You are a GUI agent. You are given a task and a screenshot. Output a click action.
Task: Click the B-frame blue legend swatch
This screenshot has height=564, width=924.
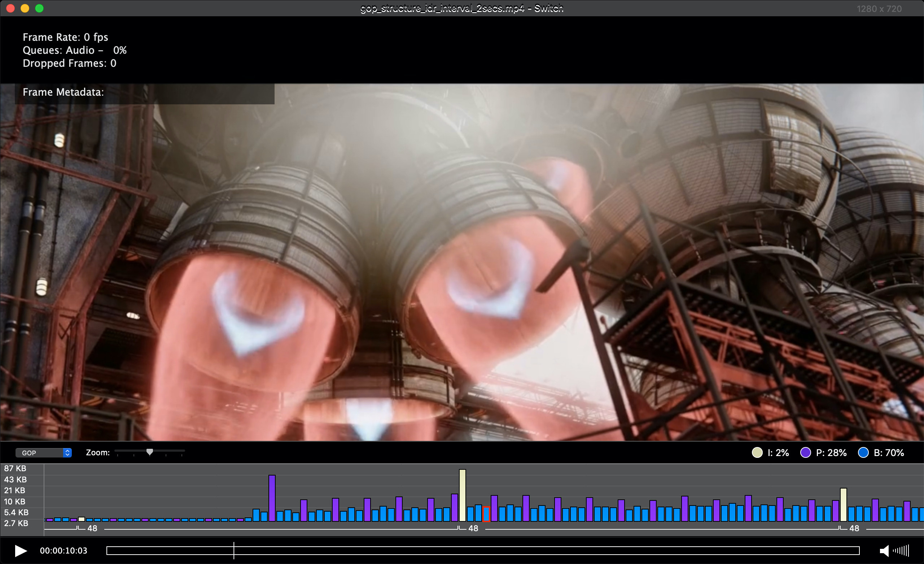[x=863, y=452]
